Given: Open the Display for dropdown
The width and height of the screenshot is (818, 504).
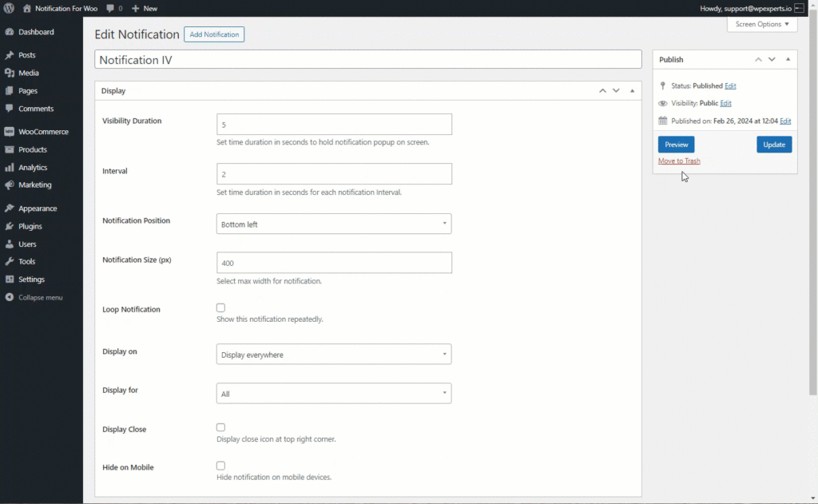Looking at the screenshot, I should [x=334, y=394].
